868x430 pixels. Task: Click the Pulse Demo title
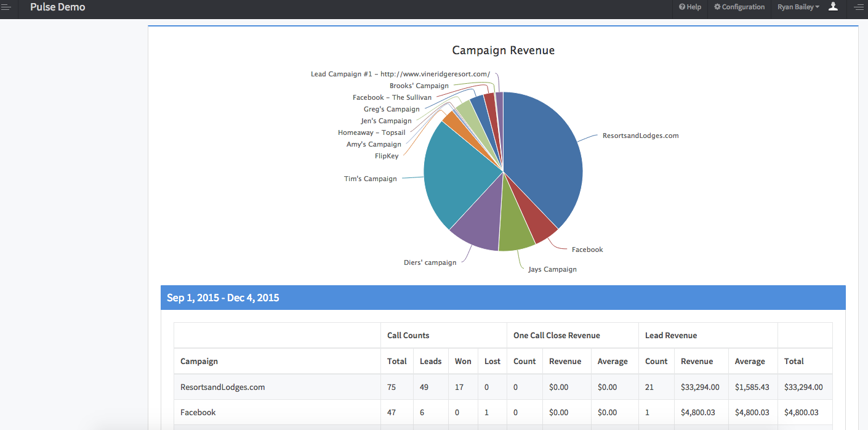[57, 7]
